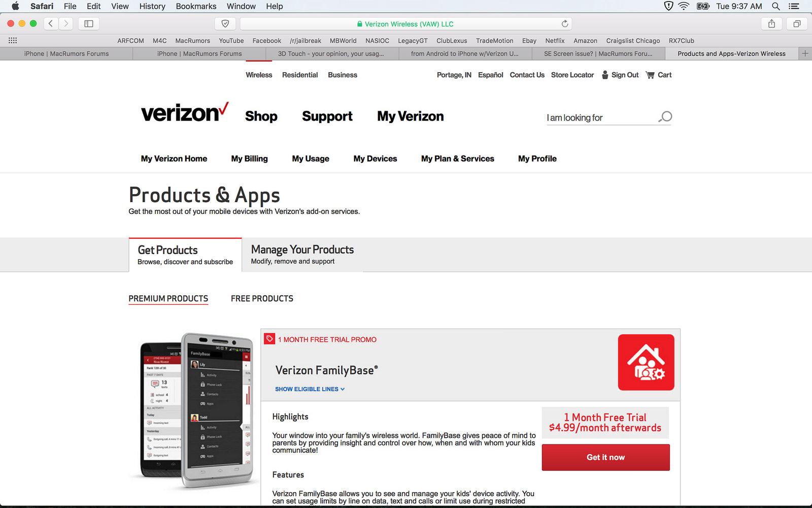Click the Verizon logo
Viewport: 812px width, 508px height.
tap(185, 112)
